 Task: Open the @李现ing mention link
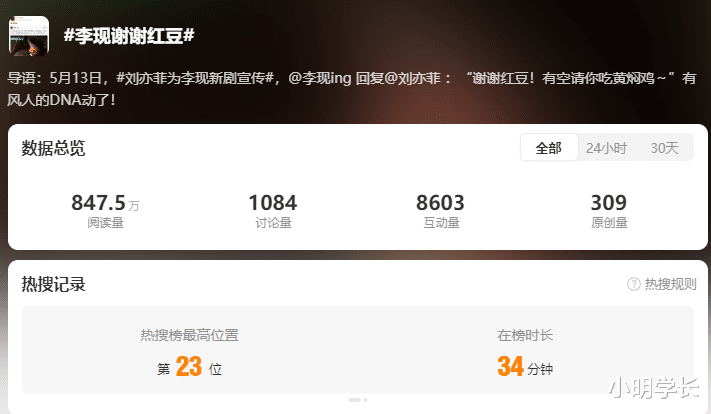tap(320, 78)
